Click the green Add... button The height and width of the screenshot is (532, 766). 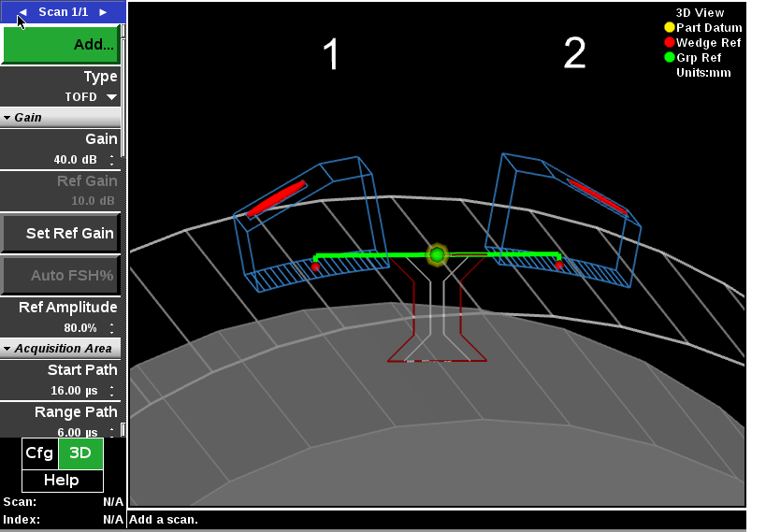click(61, 45)
